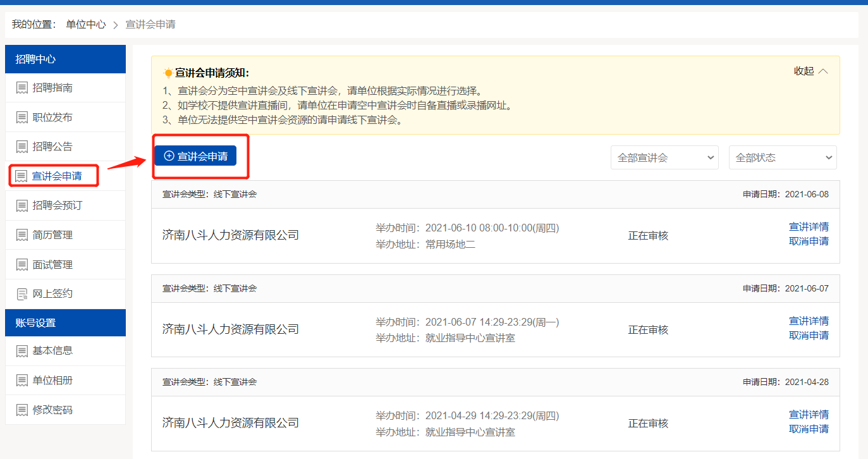The image size is (868, 459).
Task: Click the 账号设置 section header
Action: [x=66, y=322]
